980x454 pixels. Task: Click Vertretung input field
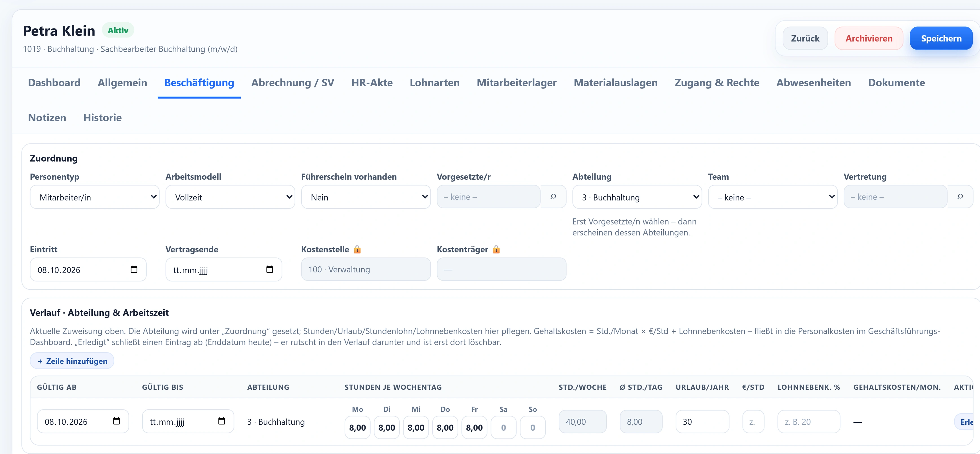coord(895,197)
